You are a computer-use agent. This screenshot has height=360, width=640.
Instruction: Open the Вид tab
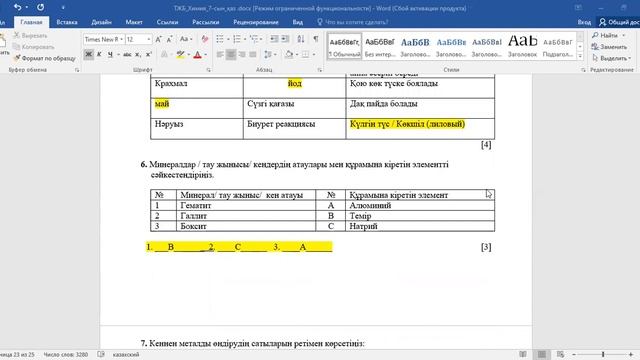click(x=298, y=22)
